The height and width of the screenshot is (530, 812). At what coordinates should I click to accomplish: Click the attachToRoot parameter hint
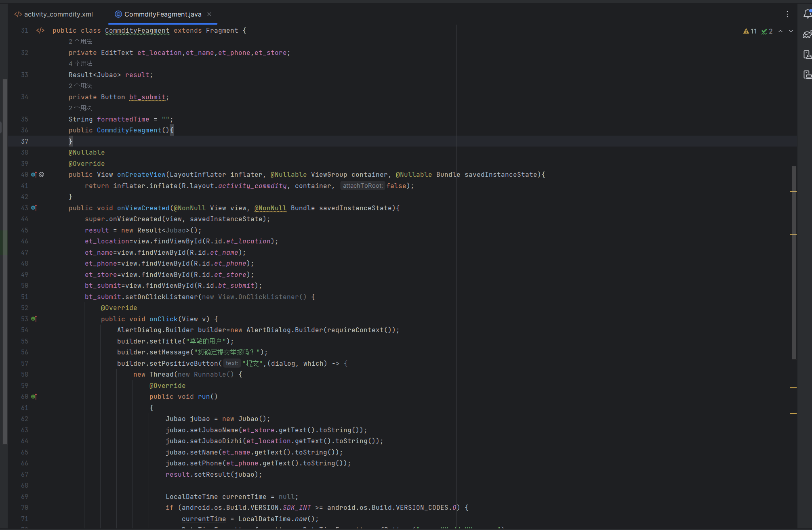coord(362,186)
